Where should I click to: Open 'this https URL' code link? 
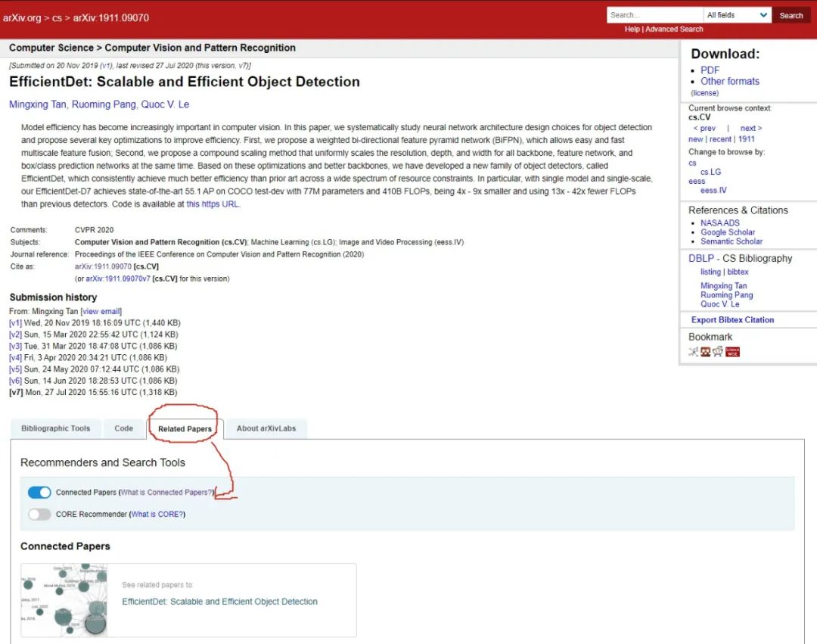[213, 204]
